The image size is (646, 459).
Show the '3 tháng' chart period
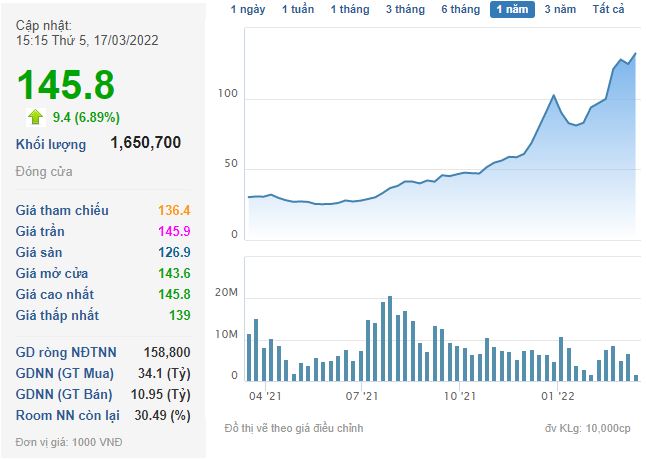click(x=404, y=10)
